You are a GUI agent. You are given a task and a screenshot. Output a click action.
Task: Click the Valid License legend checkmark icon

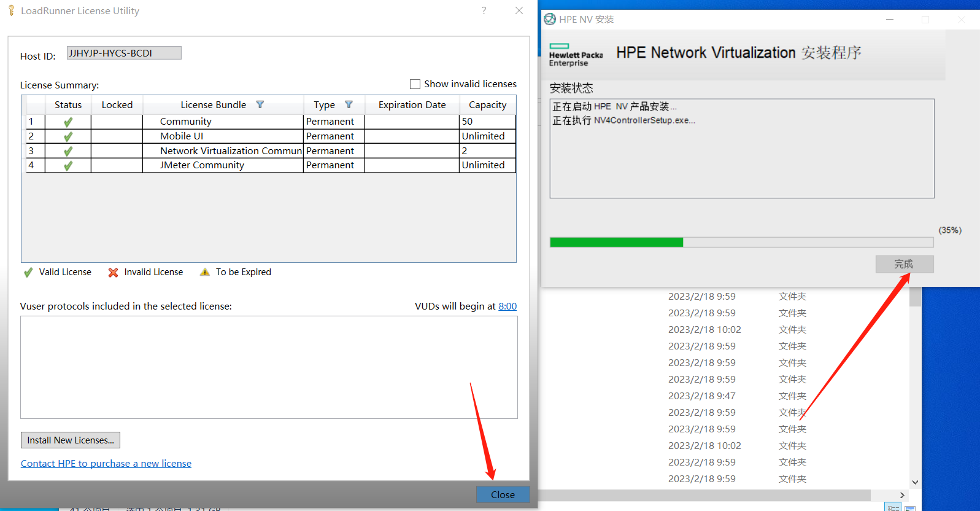28,272
